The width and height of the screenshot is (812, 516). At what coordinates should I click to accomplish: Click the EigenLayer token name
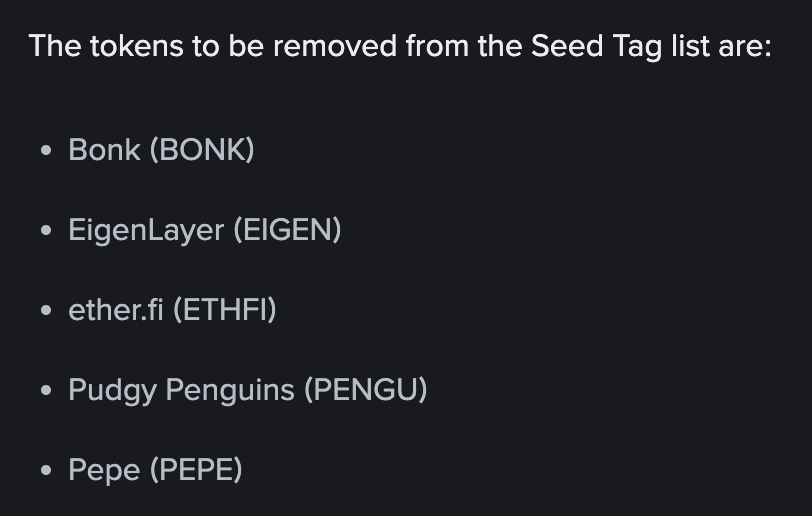(146, 231)
